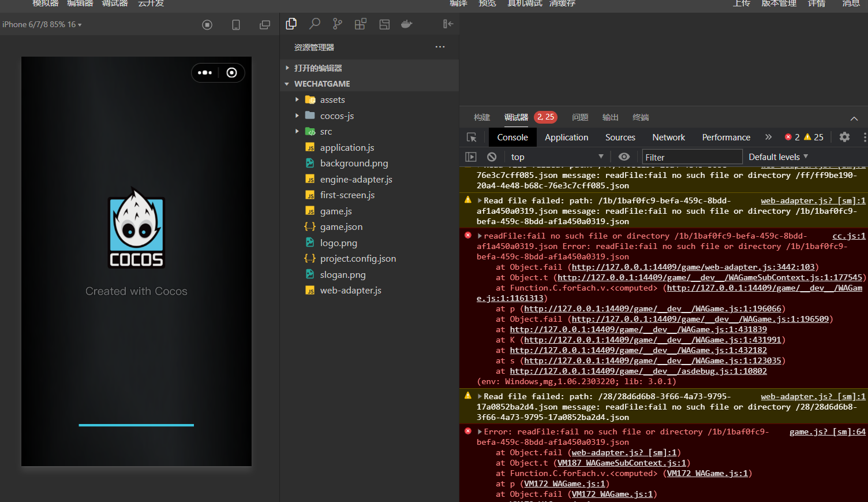Viewport: 868px width, 502px height.
Task: Open the Default levels dropdown
Action: coord(778,157)
